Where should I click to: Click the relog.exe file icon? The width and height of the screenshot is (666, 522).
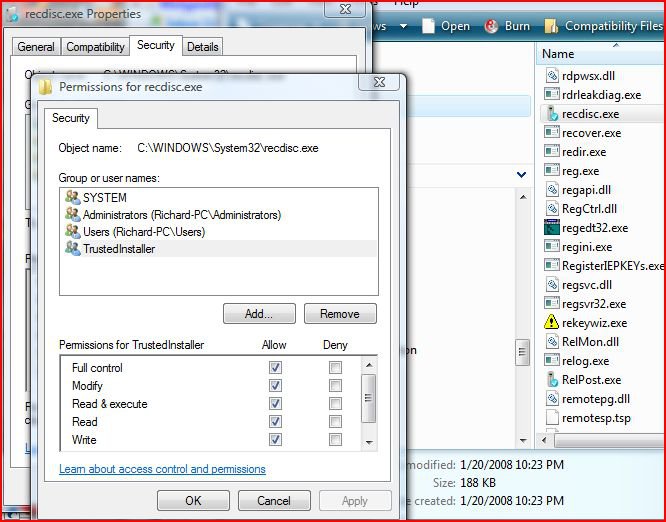click(551, 361)
